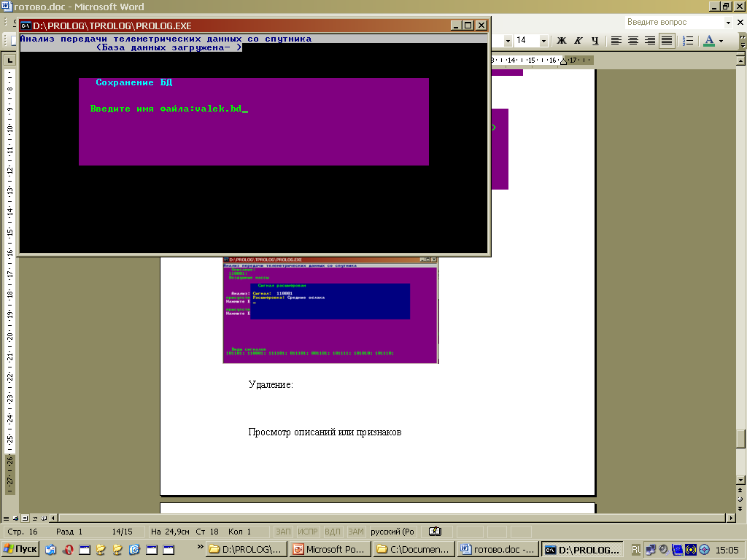Center align text in Word toolbar
747x560 pixels.
point(633,41)
